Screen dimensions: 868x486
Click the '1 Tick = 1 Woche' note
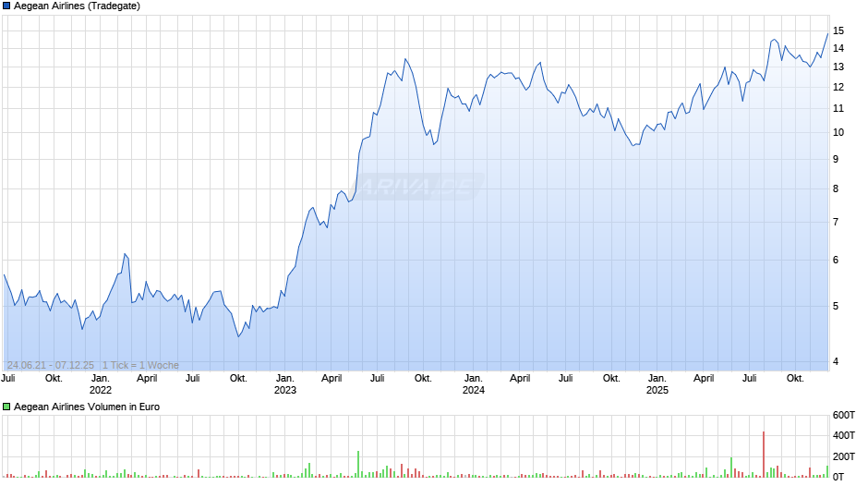140,365
